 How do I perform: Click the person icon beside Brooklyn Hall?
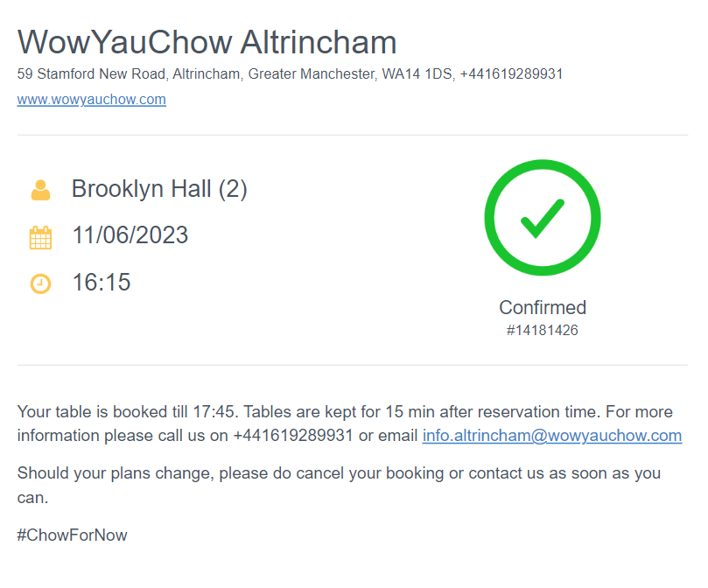coord(40,190)
